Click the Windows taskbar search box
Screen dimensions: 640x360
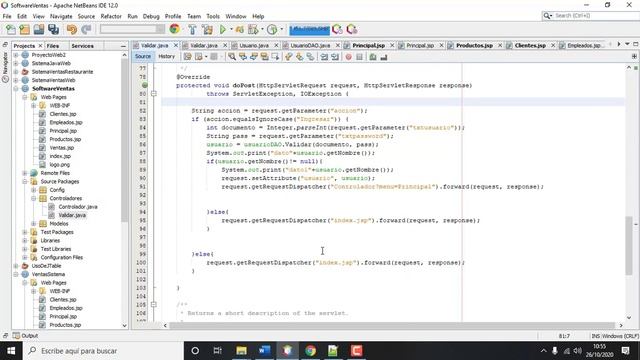[103, 351]
